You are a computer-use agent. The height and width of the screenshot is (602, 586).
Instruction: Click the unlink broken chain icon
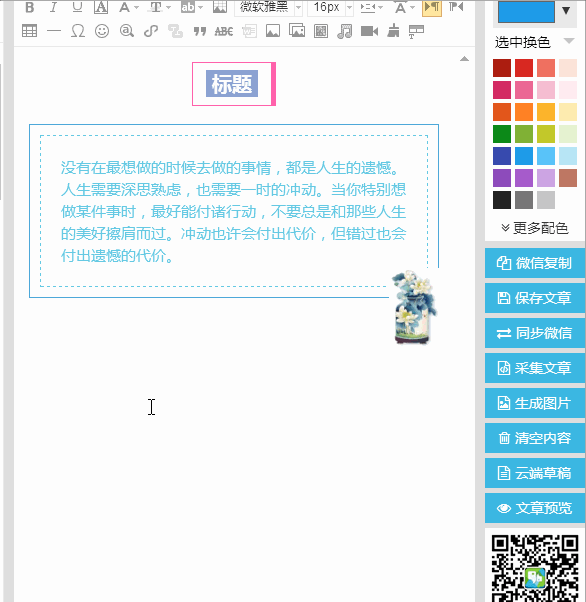[x=175, y=31]
